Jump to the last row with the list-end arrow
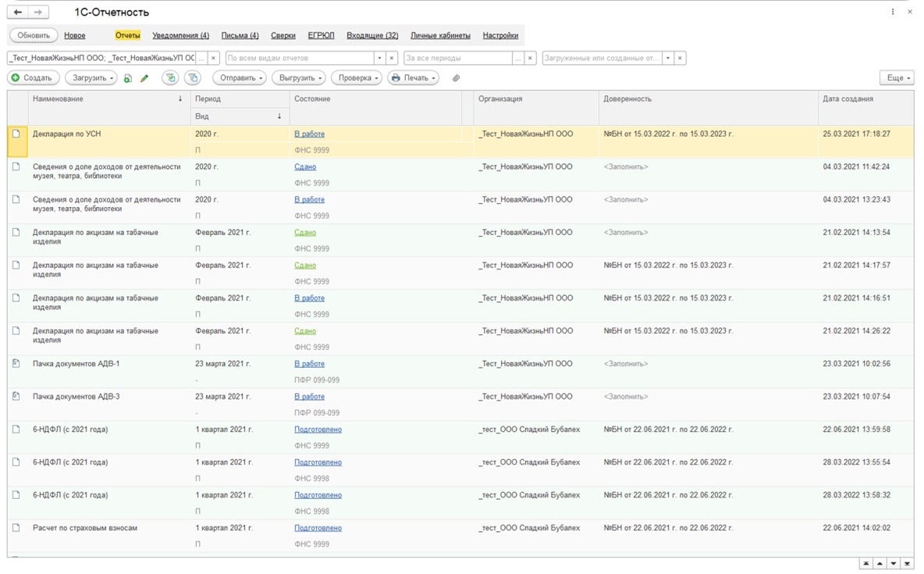The width and height of the screenshot is (924, 574). pyautogui.click(x=907, y=564)
